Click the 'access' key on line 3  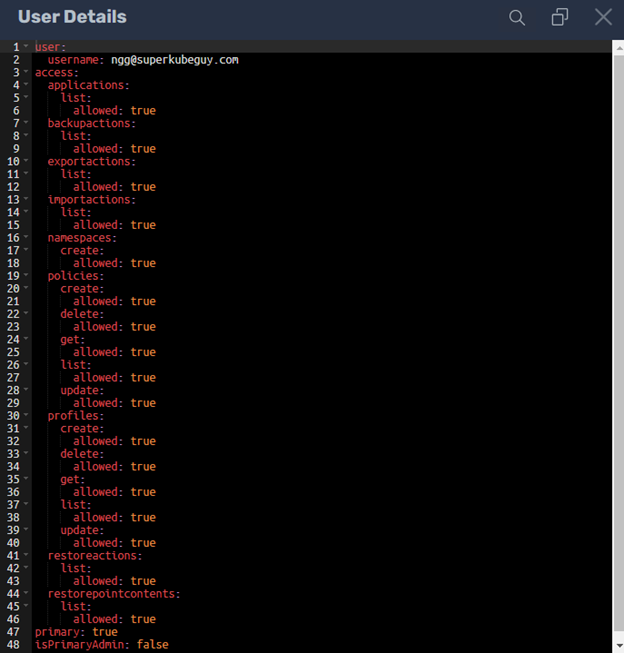click(54, 72)
